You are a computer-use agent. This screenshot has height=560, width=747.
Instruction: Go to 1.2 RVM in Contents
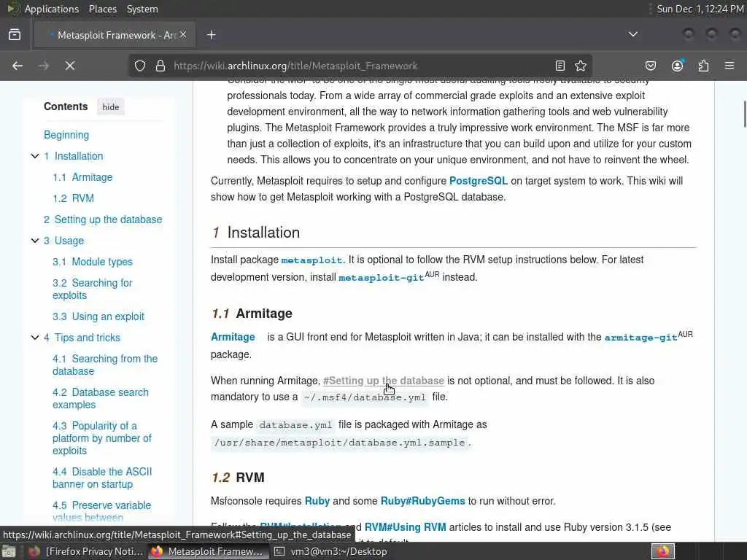tap(74, 198)
